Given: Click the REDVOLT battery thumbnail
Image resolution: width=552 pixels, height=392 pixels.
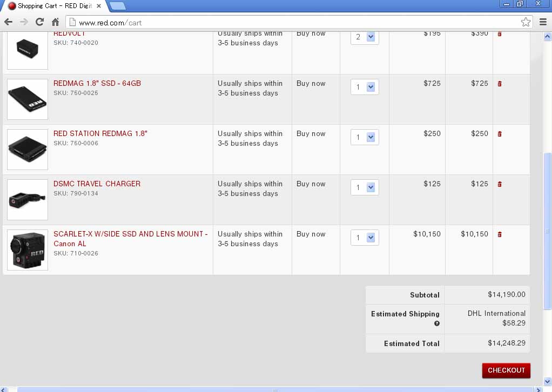Looking at the screenshot, I should pos(28,50).
